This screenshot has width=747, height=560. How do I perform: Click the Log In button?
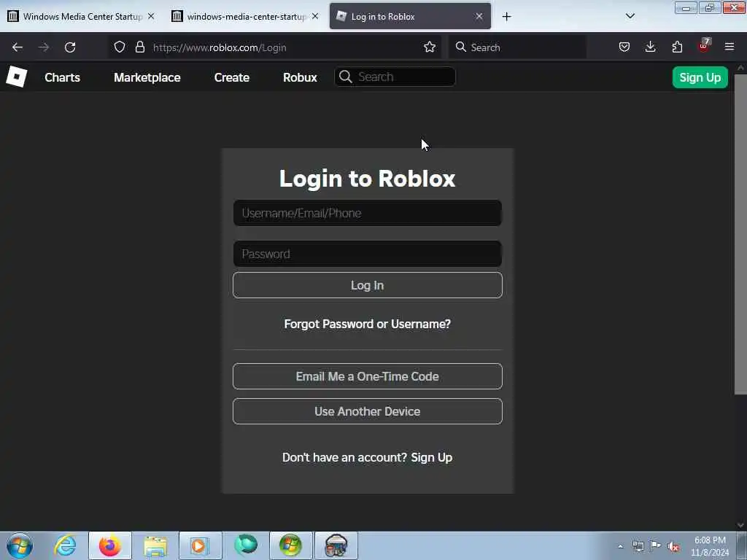tap(368, 285)
